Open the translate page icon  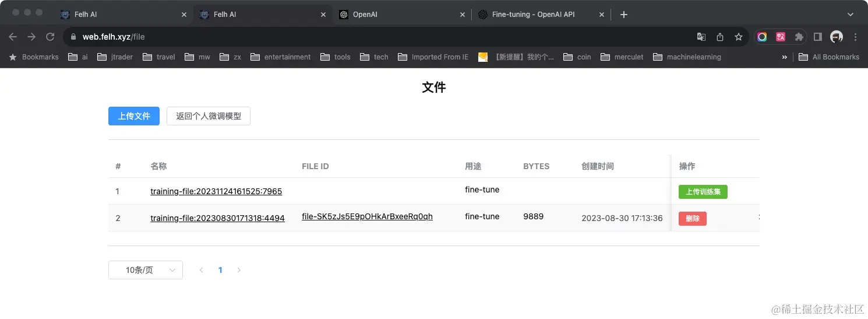[x=701, y=37]
